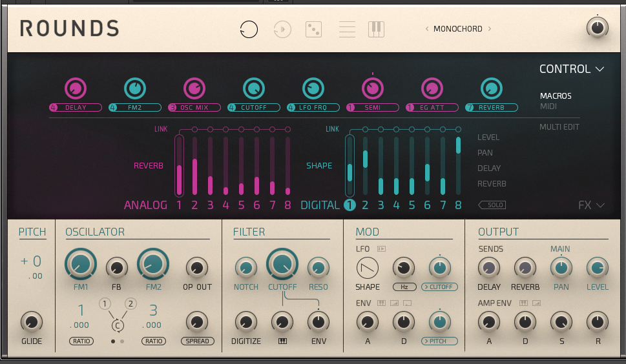The height and width of the screenshot is (364, 626).
Task: Adjust digital voice 1 shape slider
Action: (350, 165)
